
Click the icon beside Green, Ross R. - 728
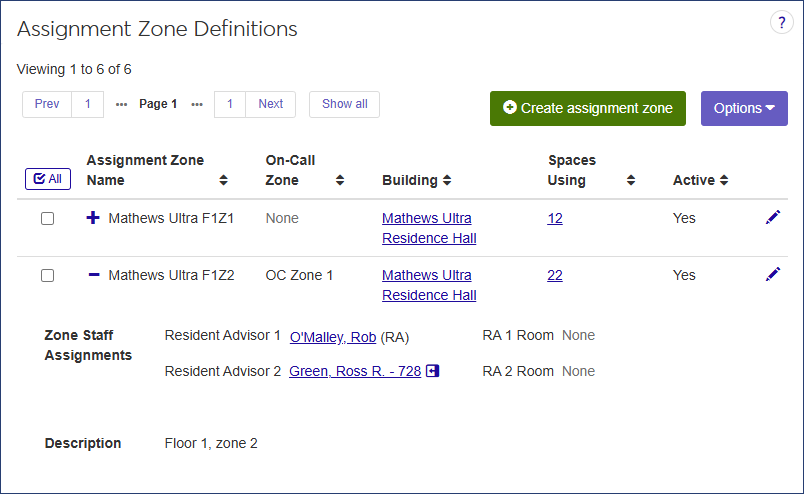tap(433, 371)
